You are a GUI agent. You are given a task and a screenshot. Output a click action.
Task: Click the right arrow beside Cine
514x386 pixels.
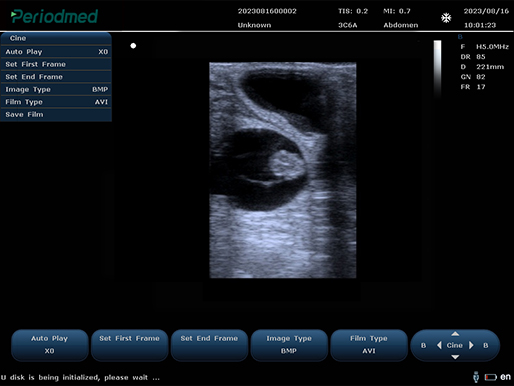coord(471,345)
